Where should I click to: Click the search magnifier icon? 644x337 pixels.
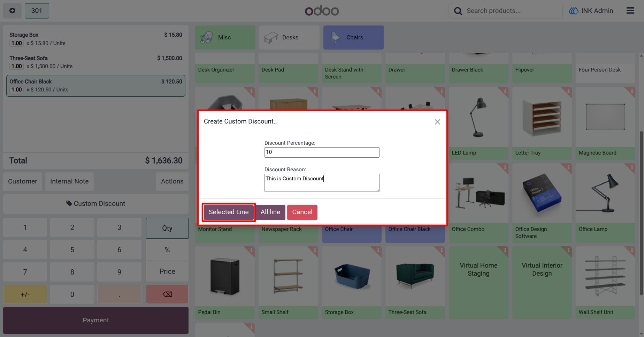click(458, 11)
